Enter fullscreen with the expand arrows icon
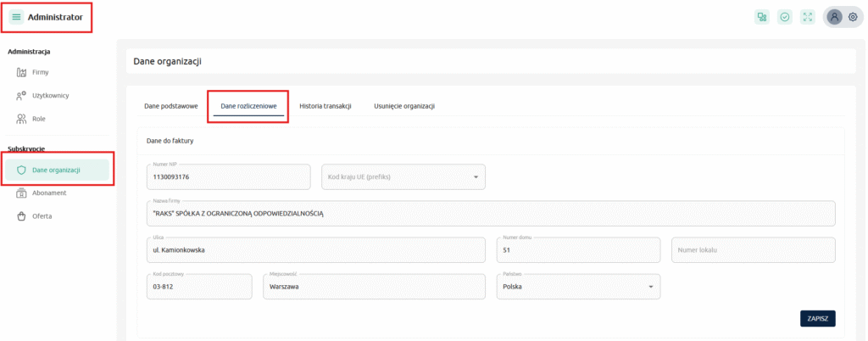 click(x=808, y=17)
